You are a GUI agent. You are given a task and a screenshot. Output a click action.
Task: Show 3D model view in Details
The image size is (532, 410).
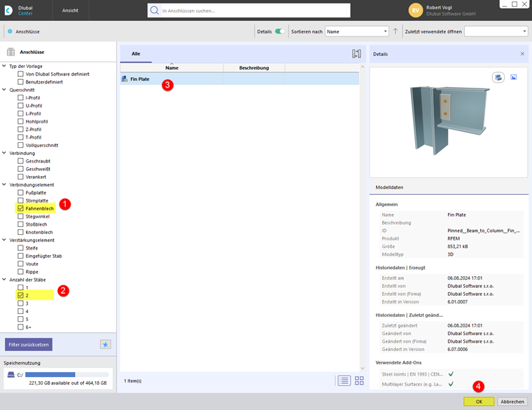(498, 78)
